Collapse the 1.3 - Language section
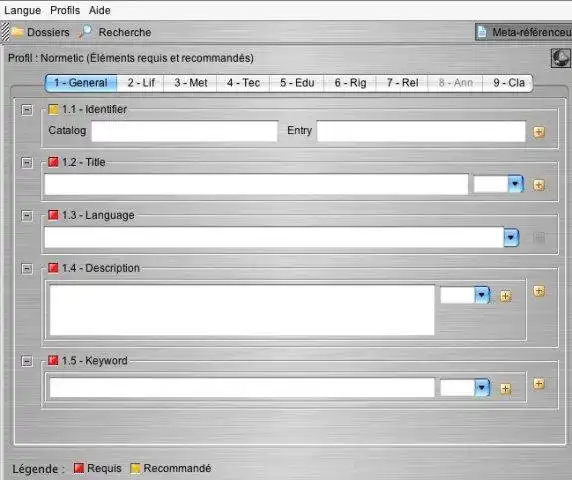This screenshot has height=480, width=572. [27, 216]
